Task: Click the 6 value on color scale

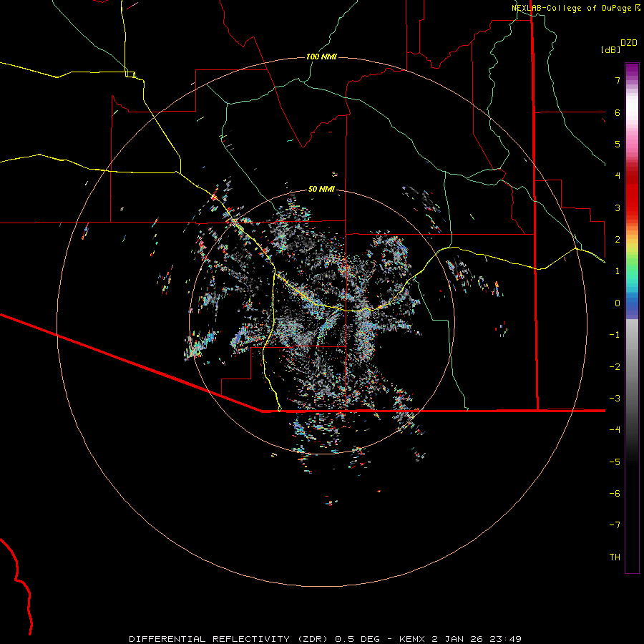Action: (618, 112)
